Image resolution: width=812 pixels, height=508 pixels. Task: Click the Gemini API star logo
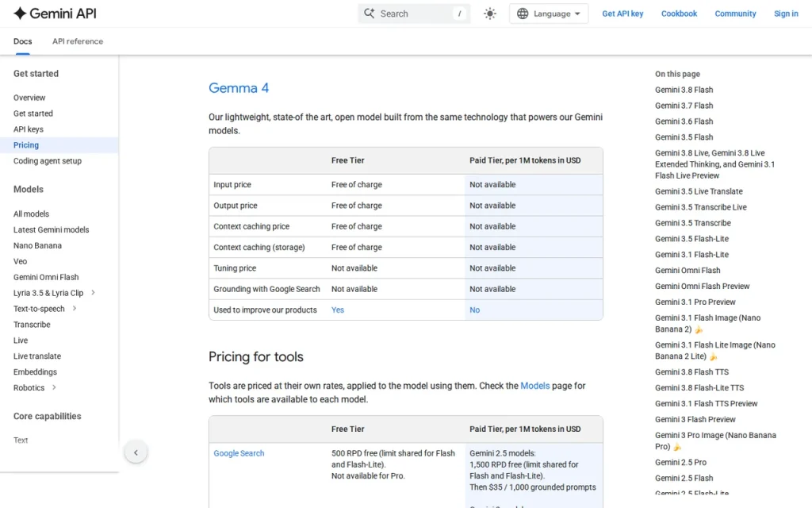coord(20,13)
